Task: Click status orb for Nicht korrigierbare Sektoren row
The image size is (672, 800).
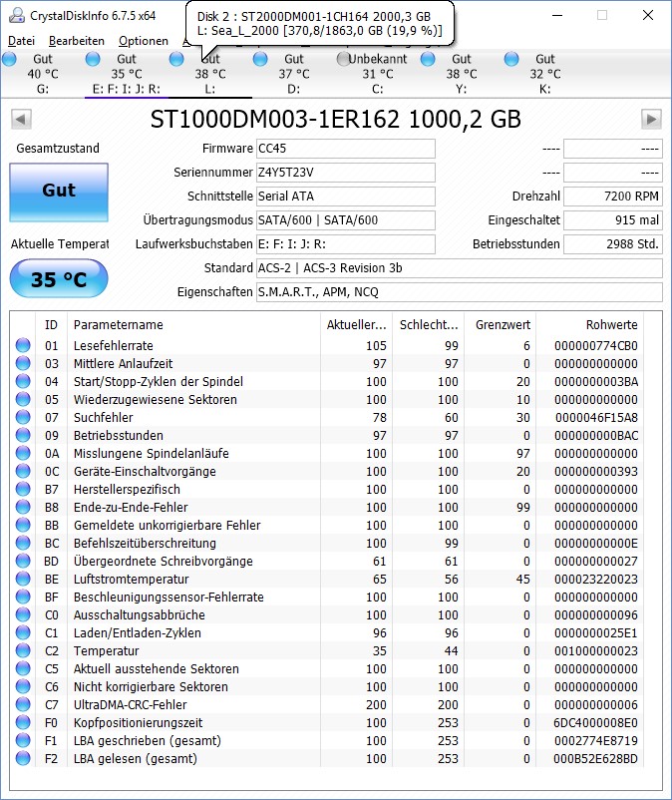Action: [23, 686]
